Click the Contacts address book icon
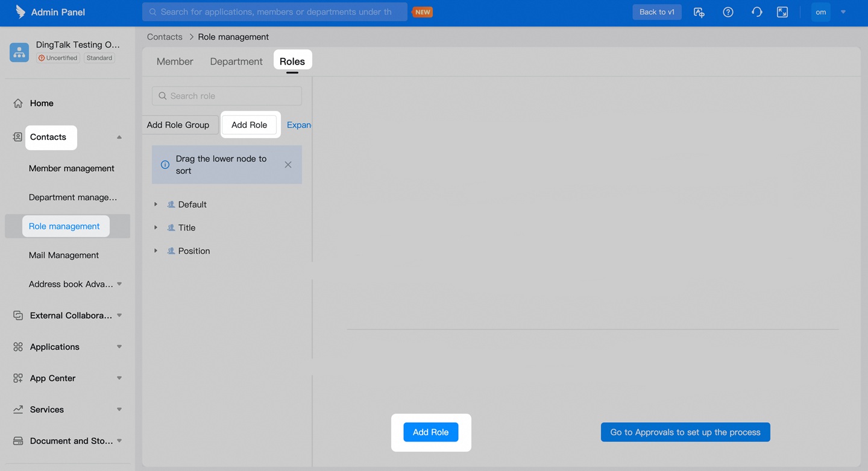This screenshot has width=868, height=471. tap(17, 137)
